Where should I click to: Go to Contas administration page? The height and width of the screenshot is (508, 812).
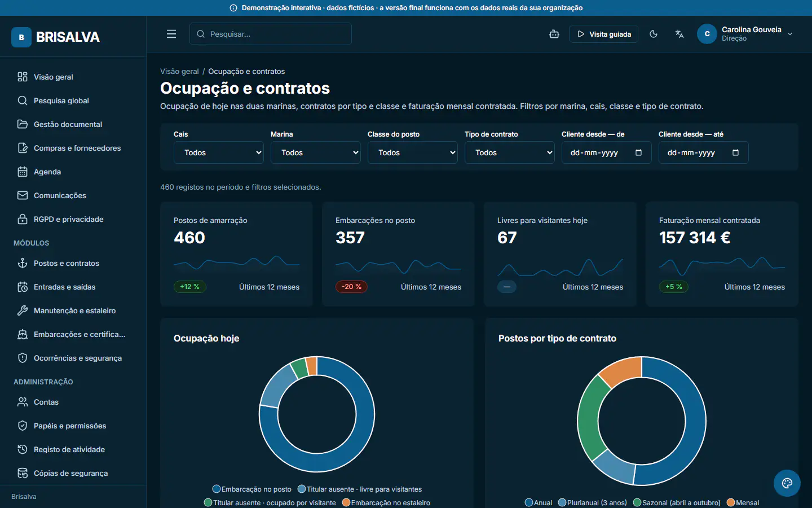coord(73,402)
